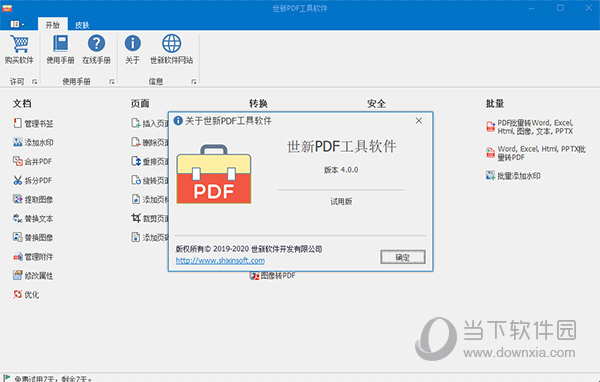Open the 添加水印 tool
This screenshot has width=600, height=382.
[x=33, y=142]
